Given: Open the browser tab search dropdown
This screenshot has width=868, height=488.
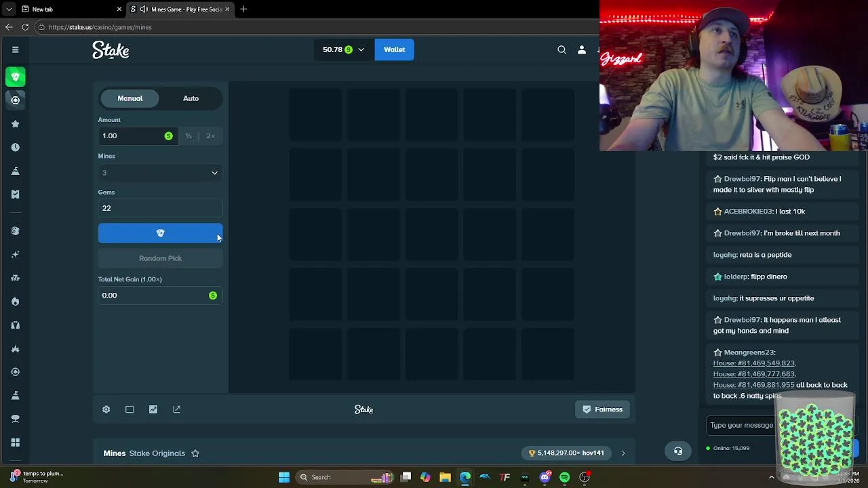Looking at the screenshot, I should pos(9,9).
